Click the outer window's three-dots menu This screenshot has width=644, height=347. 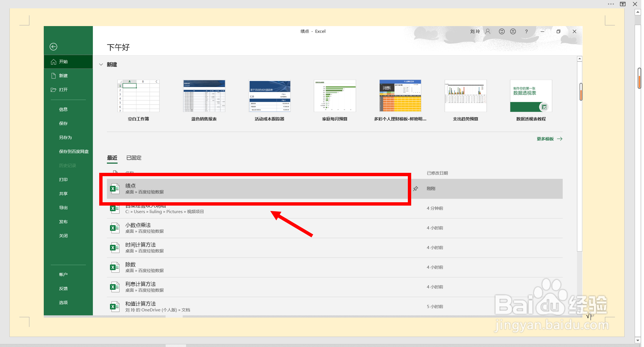611,4
